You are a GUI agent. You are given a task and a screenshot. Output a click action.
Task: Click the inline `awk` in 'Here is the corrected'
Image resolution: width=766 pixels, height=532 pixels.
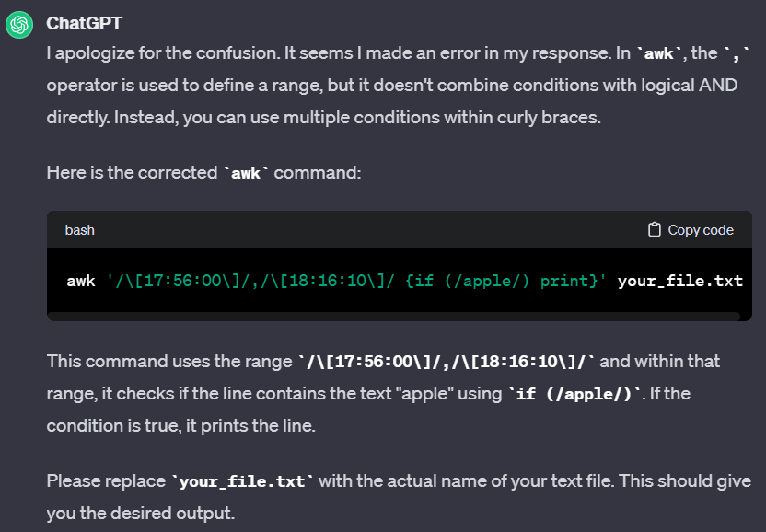click(246, 173)
